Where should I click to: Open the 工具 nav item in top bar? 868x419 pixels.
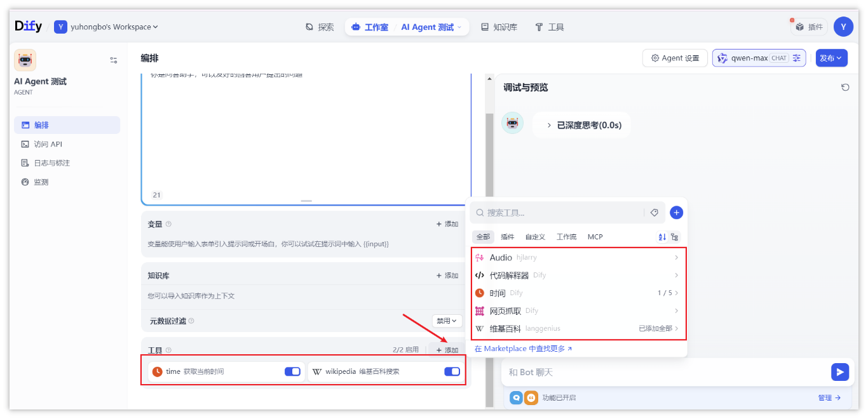click(550, 27)
